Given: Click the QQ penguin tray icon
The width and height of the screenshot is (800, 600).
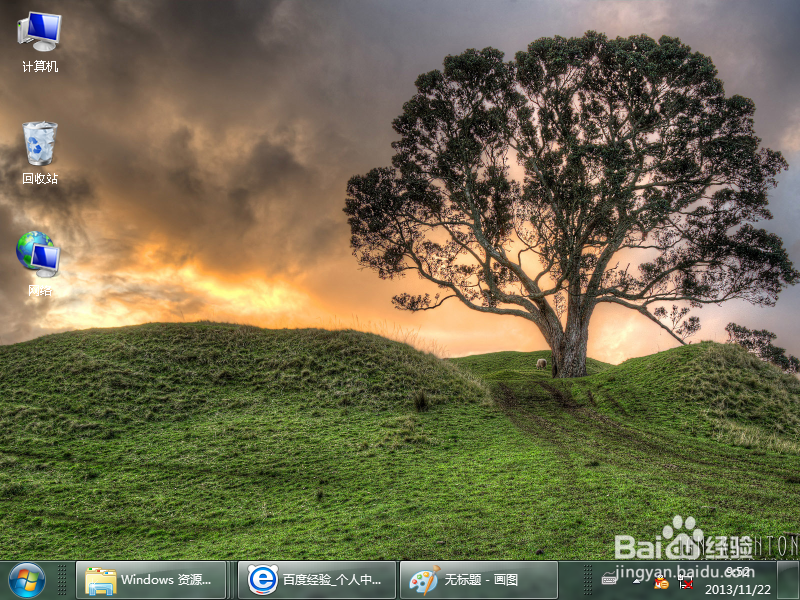Looking at the screenshot, I should pos(661,581).
